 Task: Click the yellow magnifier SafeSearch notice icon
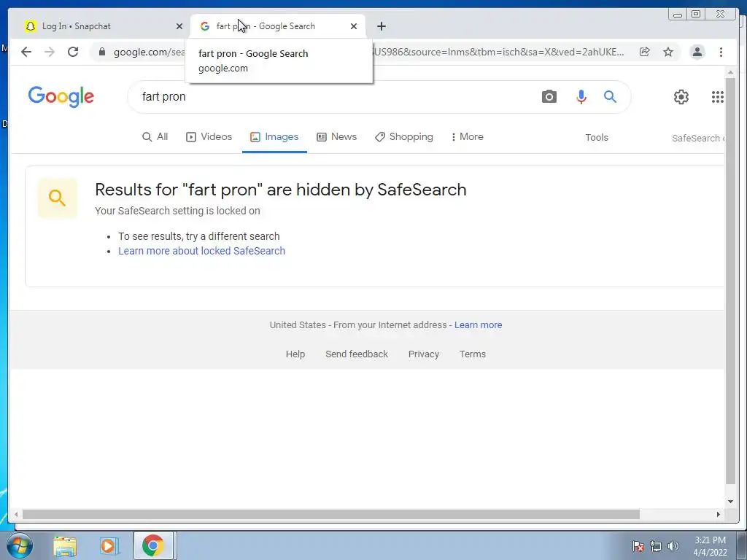pyautogui.click(x=57, y=198)
